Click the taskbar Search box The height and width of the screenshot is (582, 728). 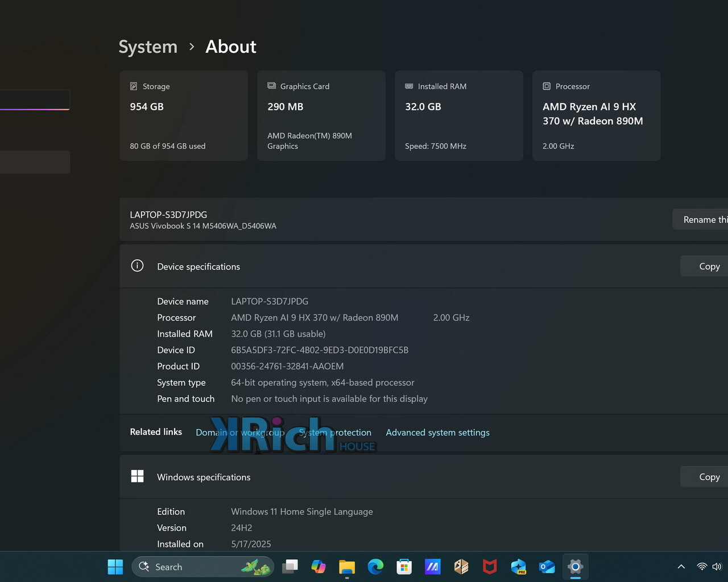[x=203, y=567]
